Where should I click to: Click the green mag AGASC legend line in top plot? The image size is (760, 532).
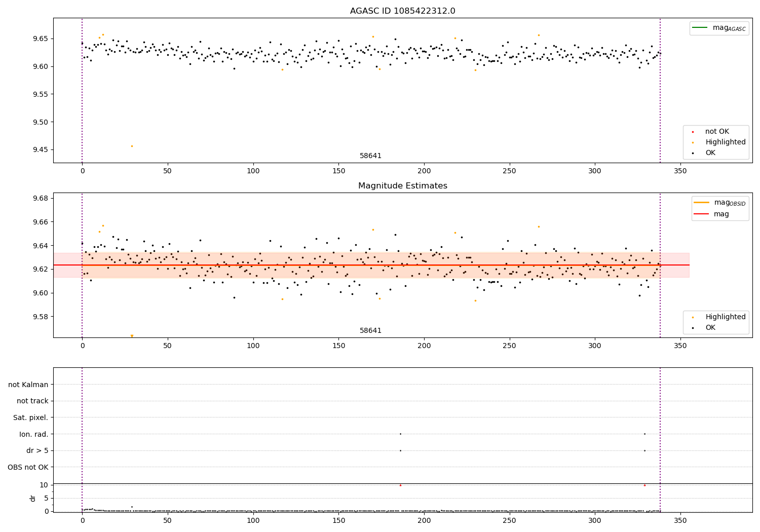click(x=700, y=27)
